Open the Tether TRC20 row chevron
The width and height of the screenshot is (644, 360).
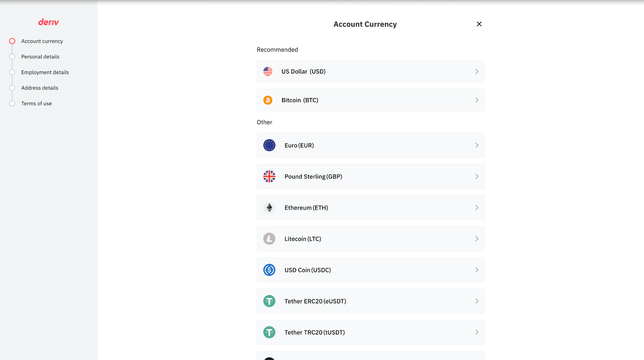click(x=477, y=332)
